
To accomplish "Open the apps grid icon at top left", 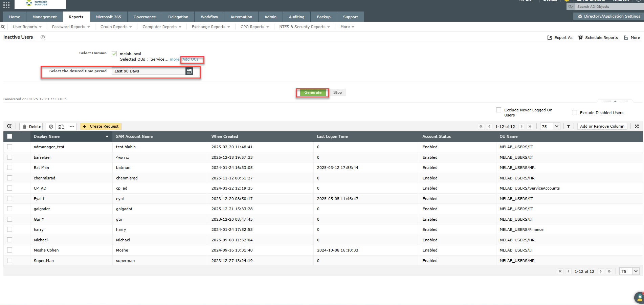I will pyautogui.click(x=6, y=5).
